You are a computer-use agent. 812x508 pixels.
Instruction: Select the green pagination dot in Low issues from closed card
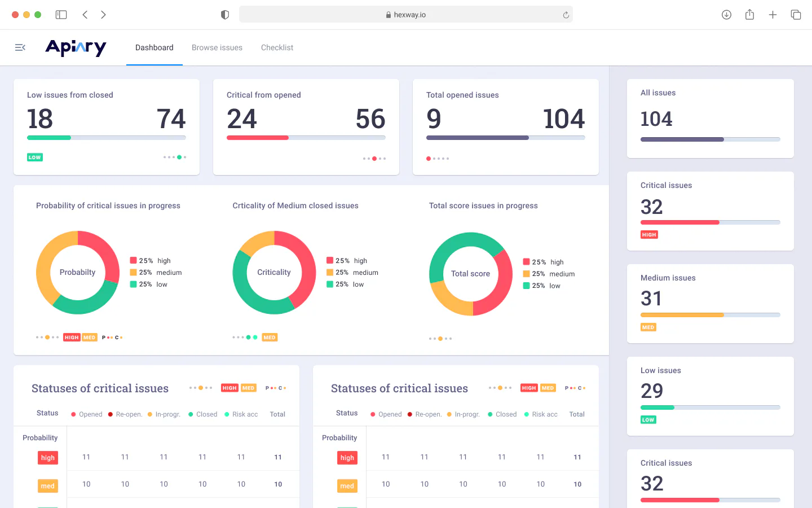(x=179, y=157)
